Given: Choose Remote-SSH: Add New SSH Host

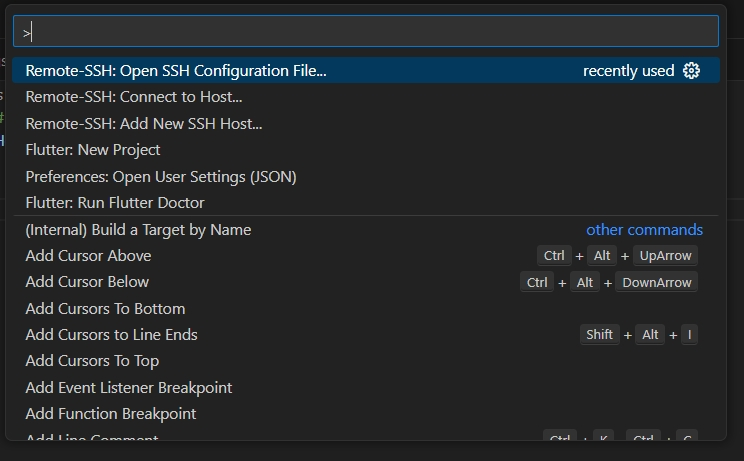Looking at the screenshot, I should point(366,123).
